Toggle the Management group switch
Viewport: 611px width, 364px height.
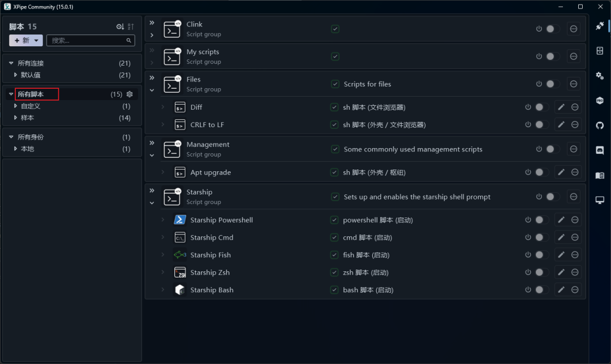pyautogui.click(x=552, y=149)
